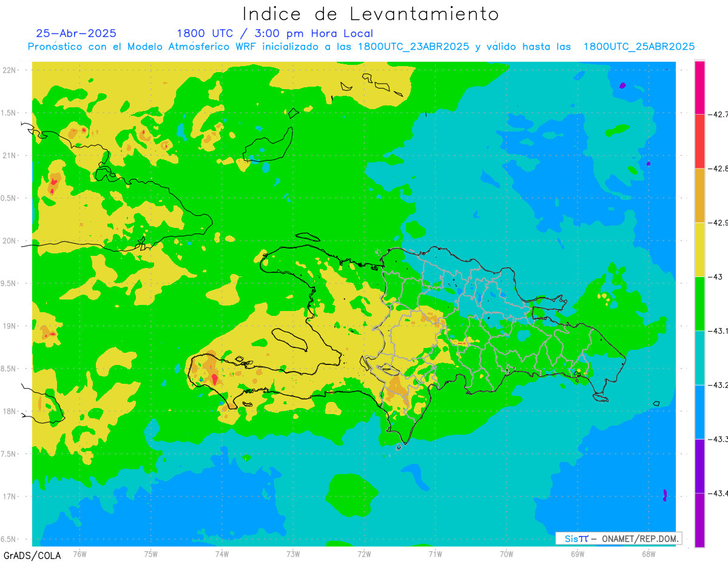This screenshot has width=728, height=562.
Task: Click the "-43.2" legend value
Action: click(718, 385)
